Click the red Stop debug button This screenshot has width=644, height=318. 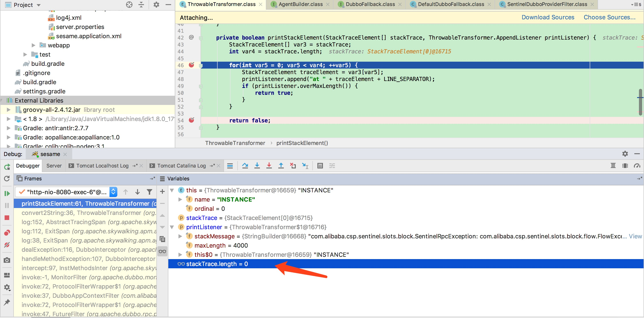coord(7,218)
